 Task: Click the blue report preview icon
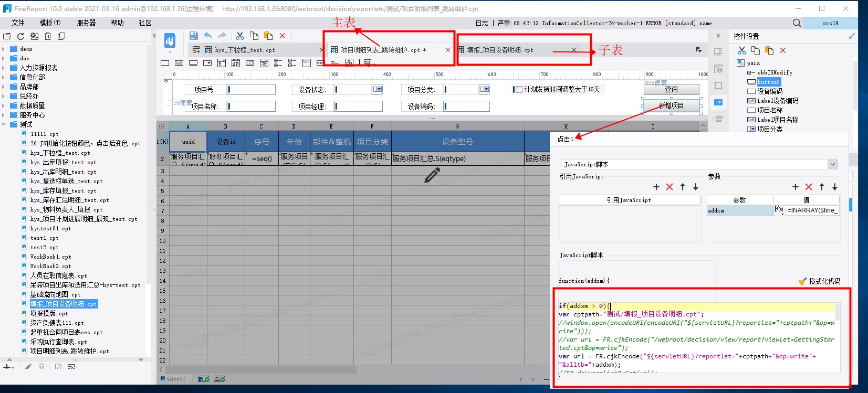click(170, 40)
